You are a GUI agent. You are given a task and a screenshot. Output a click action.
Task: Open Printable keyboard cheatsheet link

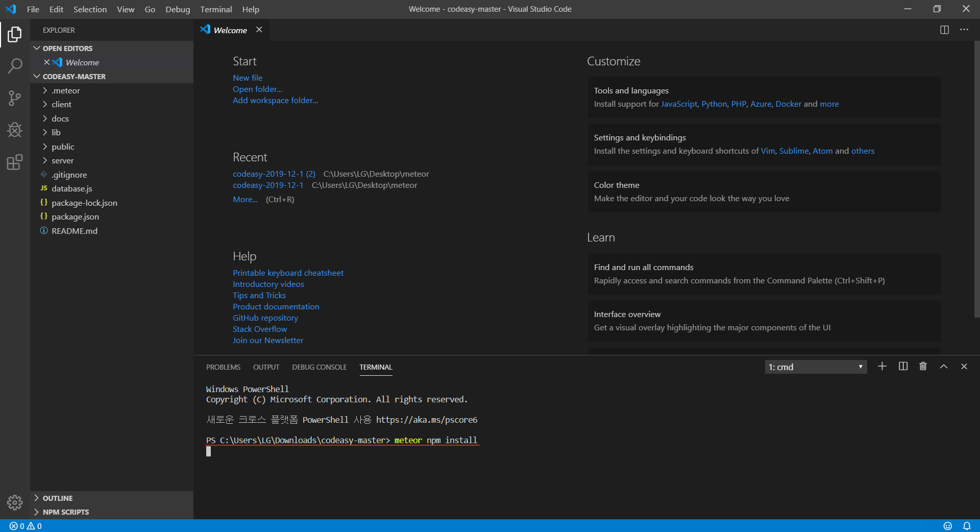(288, 273)
